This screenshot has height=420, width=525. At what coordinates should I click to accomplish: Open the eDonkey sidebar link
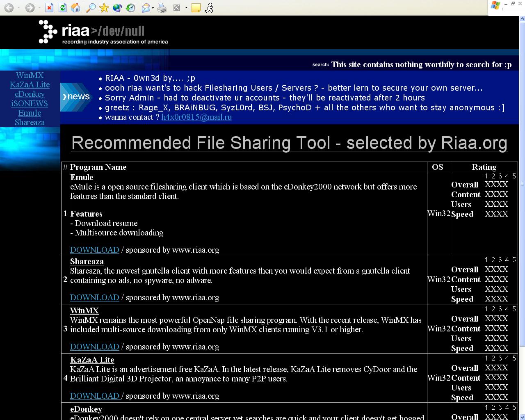point(30,94)
